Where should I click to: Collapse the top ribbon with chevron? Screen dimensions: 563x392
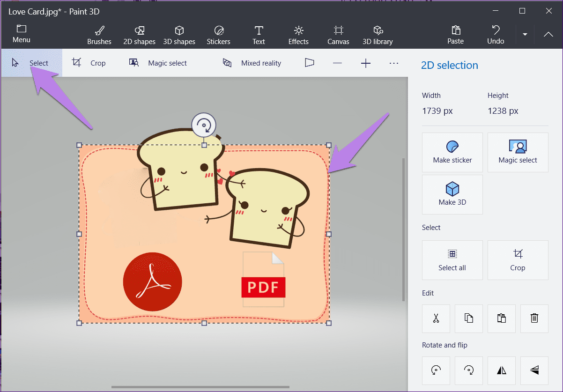548,34
